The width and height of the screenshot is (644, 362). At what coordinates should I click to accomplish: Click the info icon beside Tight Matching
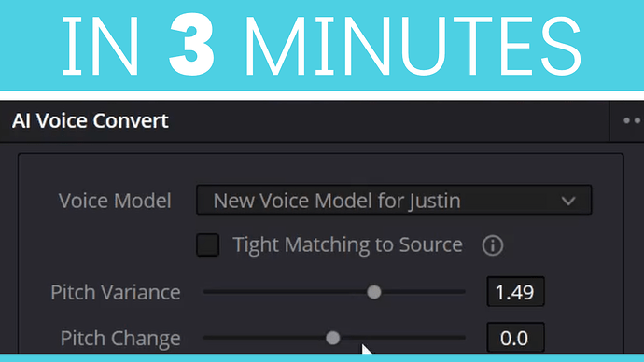[493, 245]
